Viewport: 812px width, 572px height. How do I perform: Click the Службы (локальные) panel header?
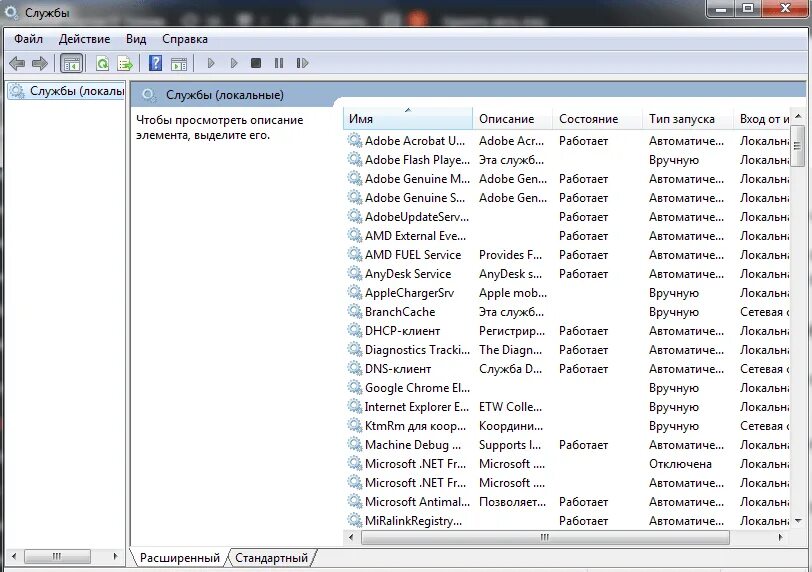(x=225, y=95)
